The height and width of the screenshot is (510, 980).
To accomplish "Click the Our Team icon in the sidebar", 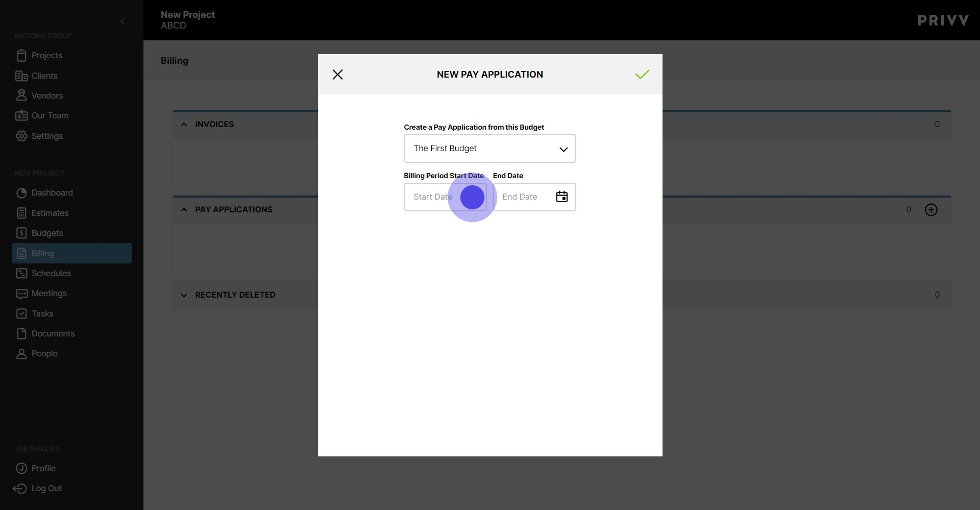I will 21,115.
